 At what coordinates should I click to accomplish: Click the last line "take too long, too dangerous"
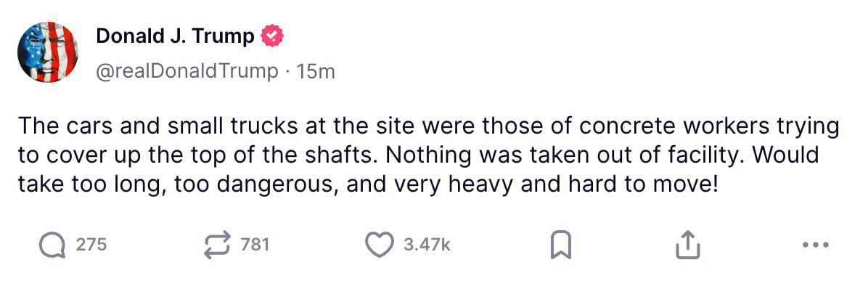coord(367,184)
